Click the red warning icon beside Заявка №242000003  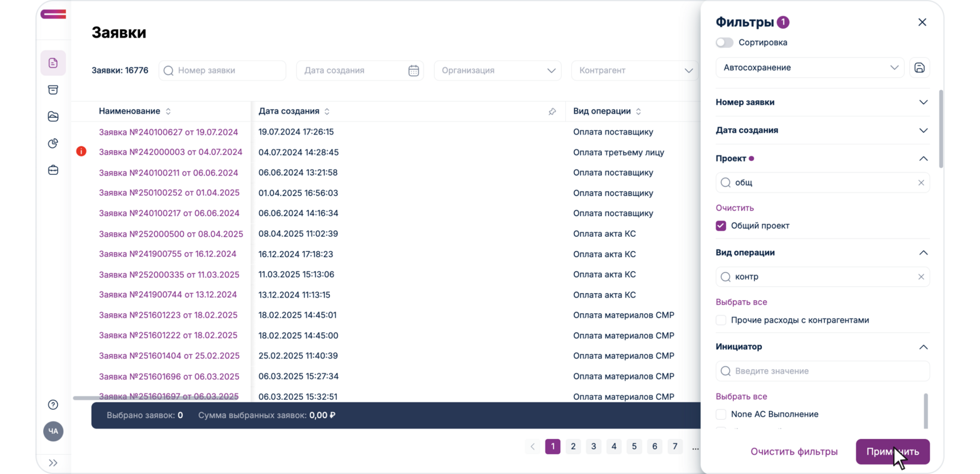coord(81,152)
